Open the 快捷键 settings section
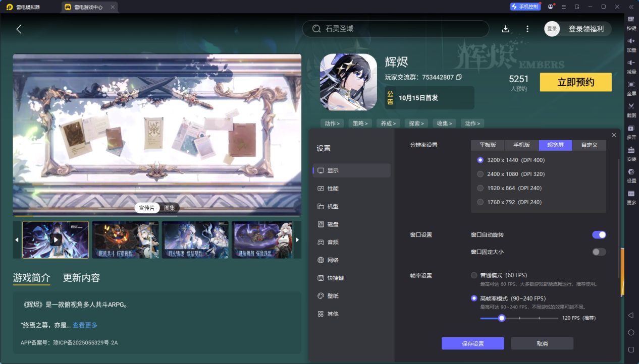 coord(352,278)
